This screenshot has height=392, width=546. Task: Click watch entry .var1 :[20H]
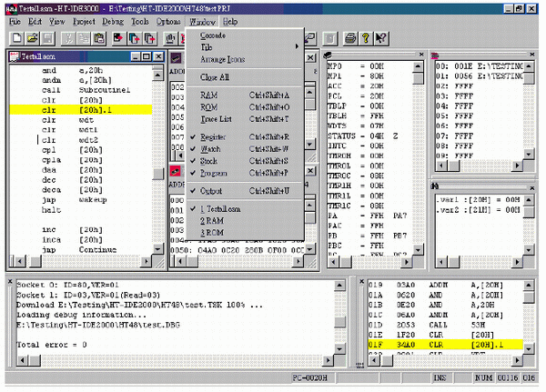point(478,200)
